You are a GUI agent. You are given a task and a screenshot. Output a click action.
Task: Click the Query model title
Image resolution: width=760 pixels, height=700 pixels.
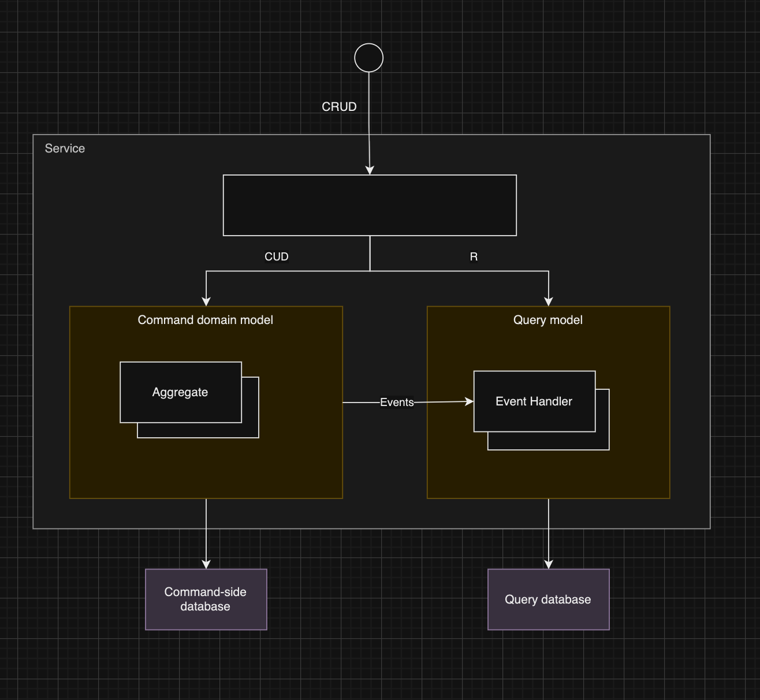tap(547, 320)
